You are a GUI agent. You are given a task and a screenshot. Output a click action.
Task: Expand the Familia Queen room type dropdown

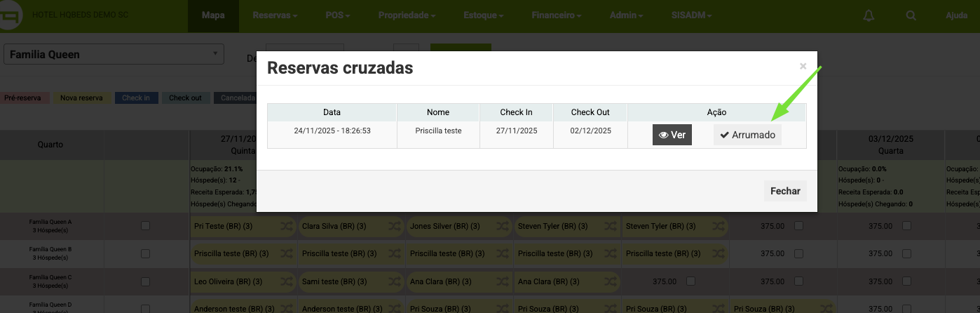pos(114,55)
